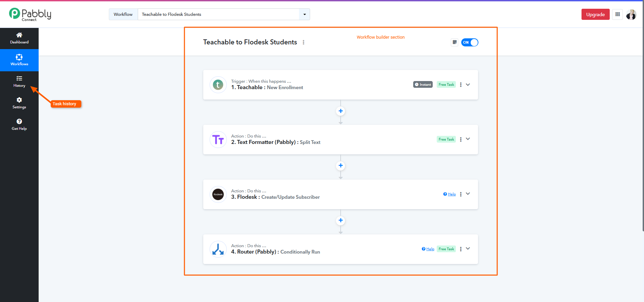The image size is (644, 302).
Task: Expand the Teachable trigger step
Action: (x=468, y=84)
